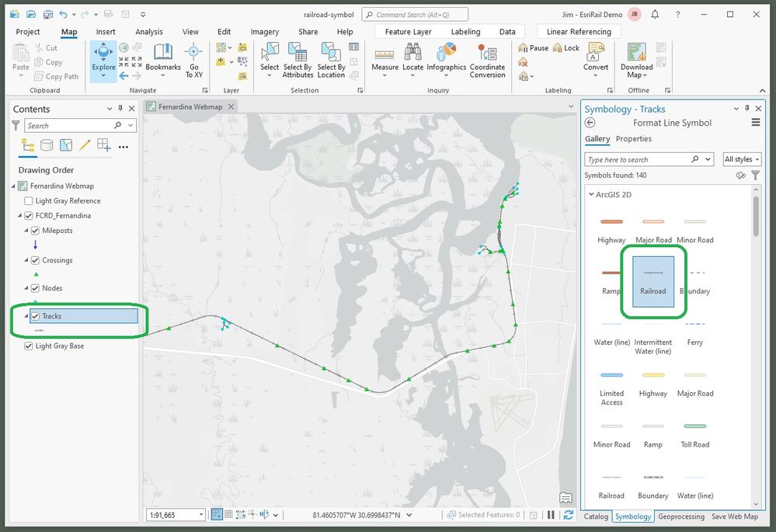776x532 pixels.
Task: Go back in Symbology pane
Action: coord(590,123)
